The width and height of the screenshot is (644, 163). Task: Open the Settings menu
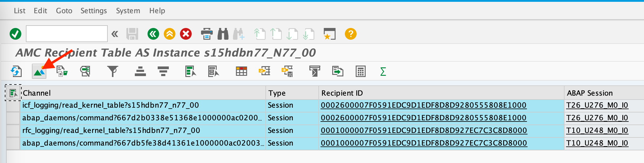tap(94, 11)
